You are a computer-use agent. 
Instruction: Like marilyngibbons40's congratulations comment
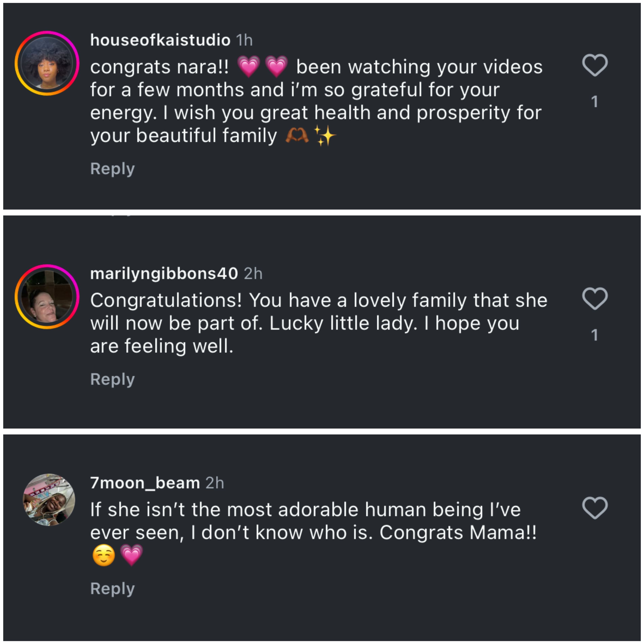pos(595,298)
